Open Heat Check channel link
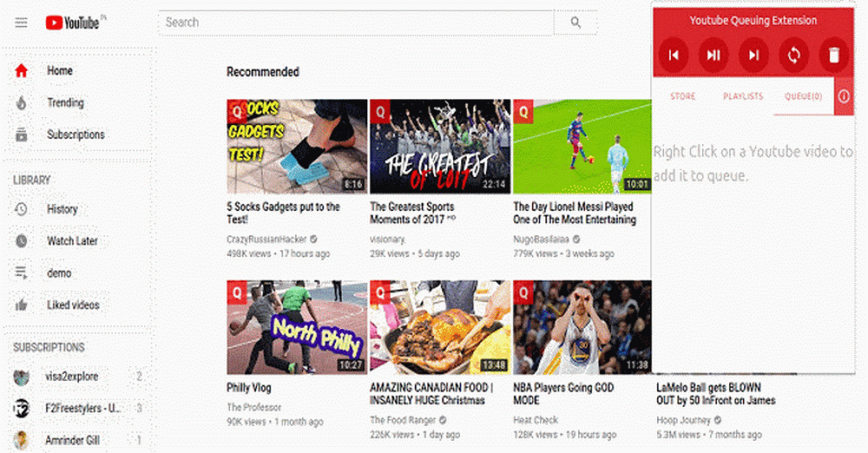The height and width of the screenshot is (453, 868). click(536, 420)
